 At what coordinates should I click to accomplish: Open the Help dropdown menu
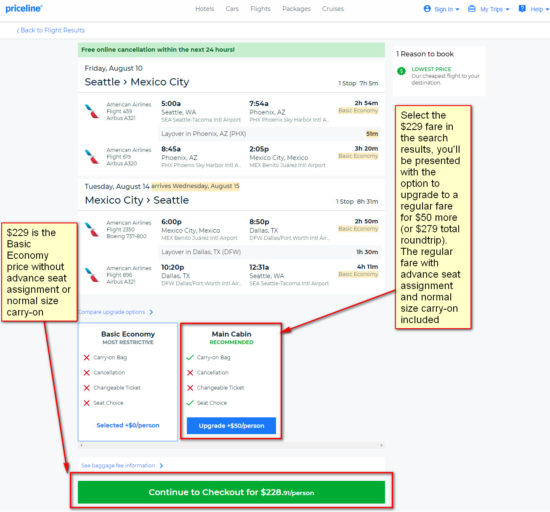coord(539,9)
